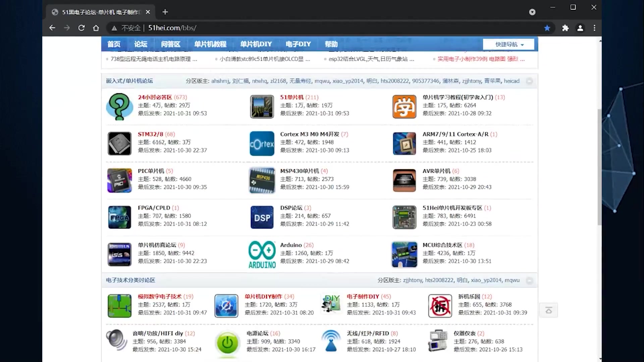The width and height of the screenshot is (644, 362).
Task: Open the STM32/8 chip icon
Action: (x=119, y=143)
